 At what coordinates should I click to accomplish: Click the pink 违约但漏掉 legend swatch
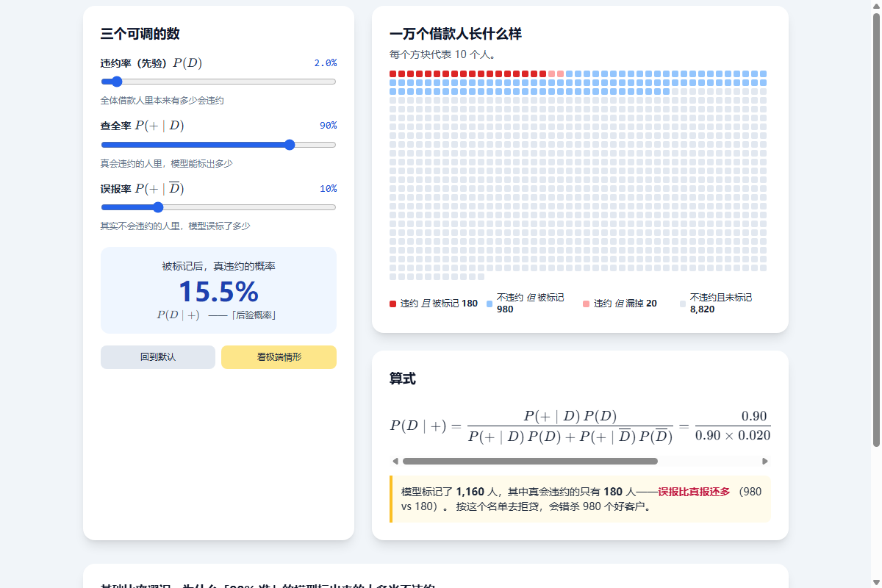(x=586, y=304)
